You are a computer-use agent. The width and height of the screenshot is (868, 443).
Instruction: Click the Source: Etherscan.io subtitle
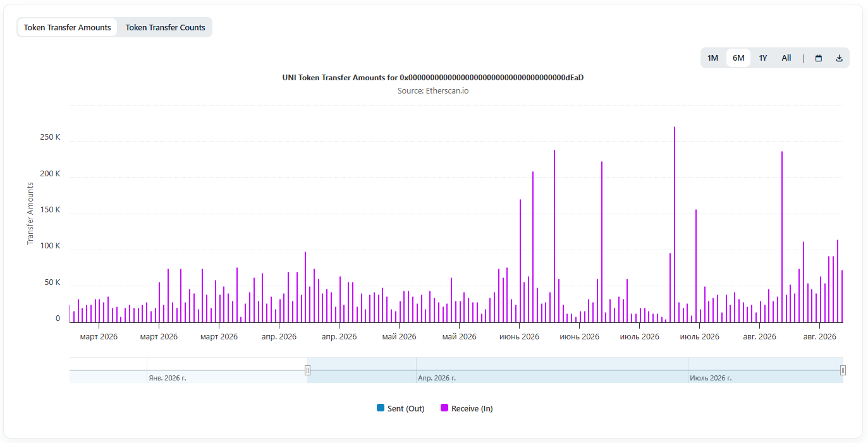click(x=433, y=91)
